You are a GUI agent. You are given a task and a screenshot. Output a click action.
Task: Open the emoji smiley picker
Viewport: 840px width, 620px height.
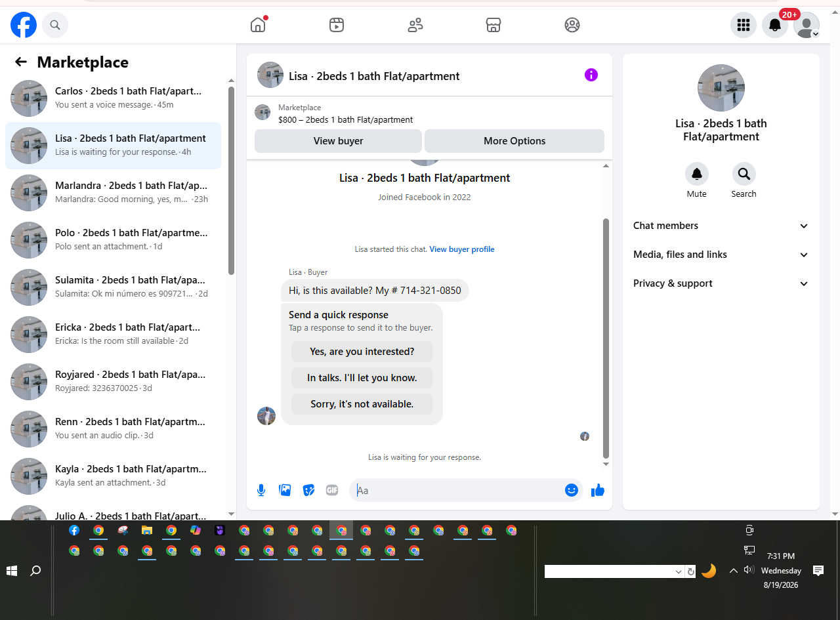point(572,490)
